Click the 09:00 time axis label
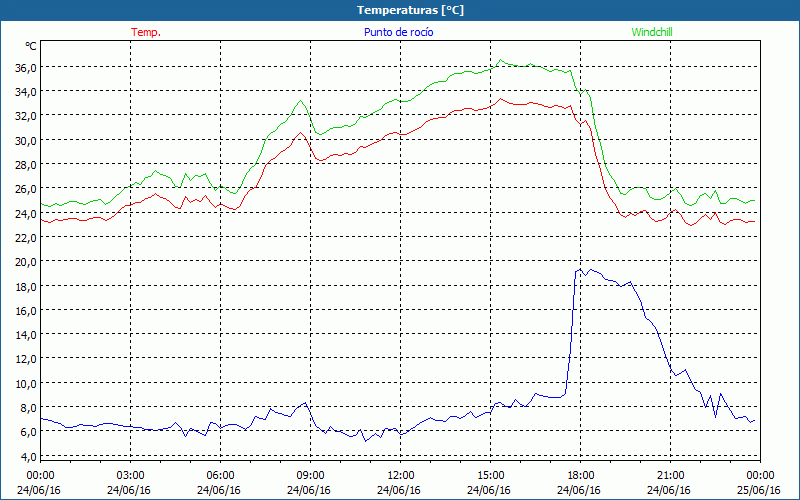This screenshot has width=800, height=500. (x=311, y=476)
